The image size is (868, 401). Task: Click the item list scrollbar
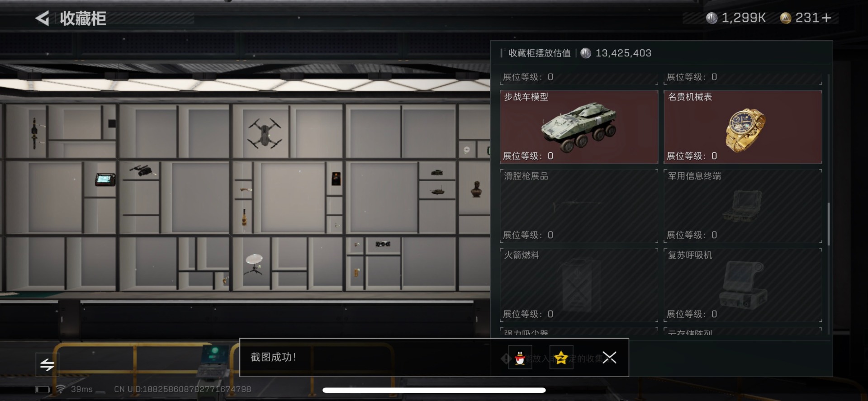pos(829,224)
